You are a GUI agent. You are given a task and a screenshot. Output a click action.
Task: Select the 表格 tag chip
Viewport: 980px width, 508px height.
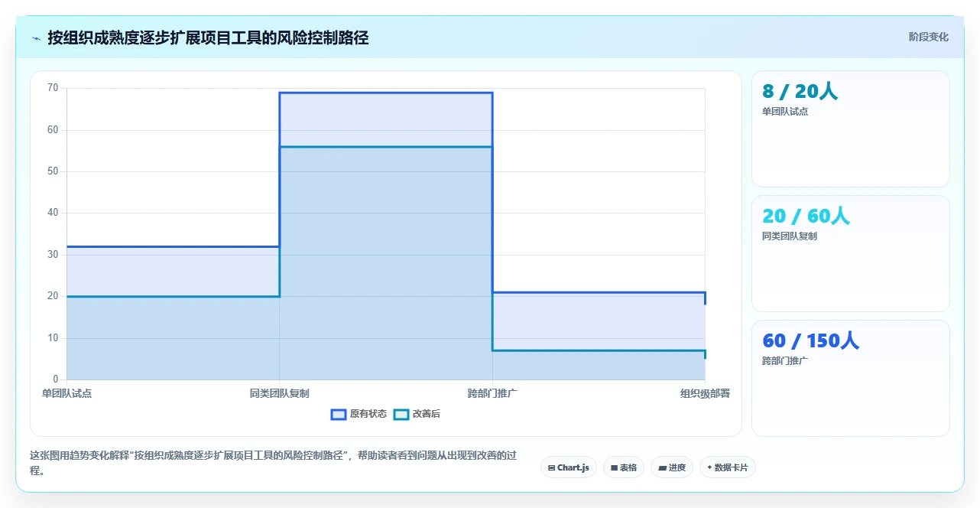(x=624, y=467)
